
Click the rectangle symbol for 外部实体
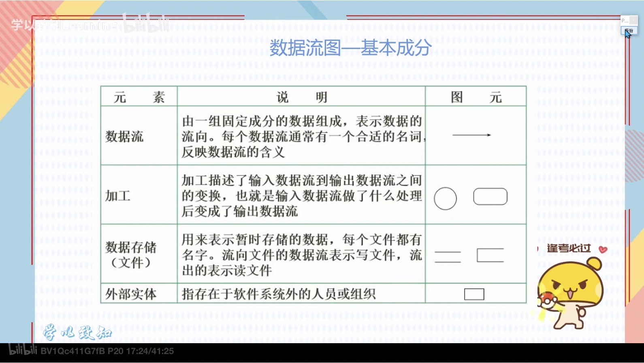(474, 294)
